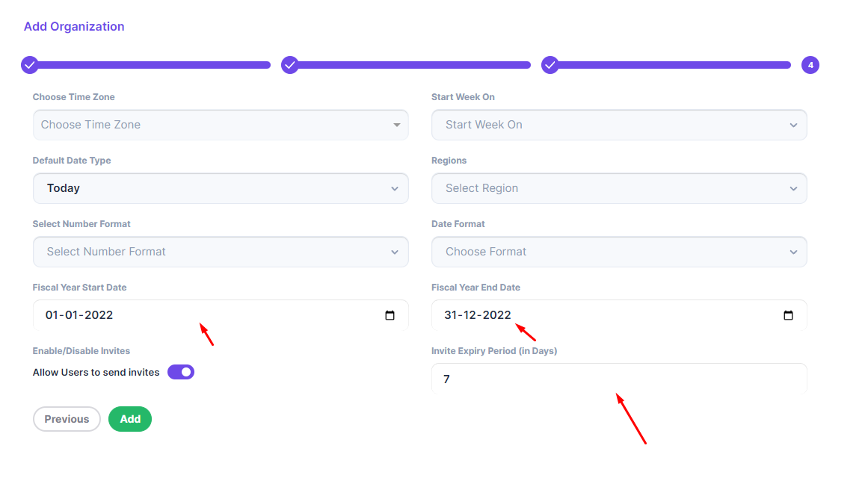Viewport: 868px width, 481px height.
Task: Disable the Allow Users to send invites toggle
Action: point(180,371)
